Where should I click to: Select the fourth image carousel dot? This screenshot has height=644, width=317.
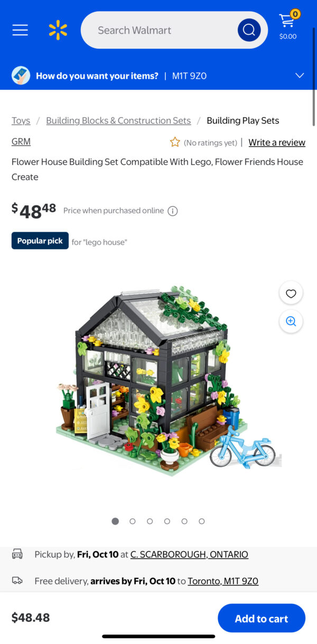tap(167, 521)
